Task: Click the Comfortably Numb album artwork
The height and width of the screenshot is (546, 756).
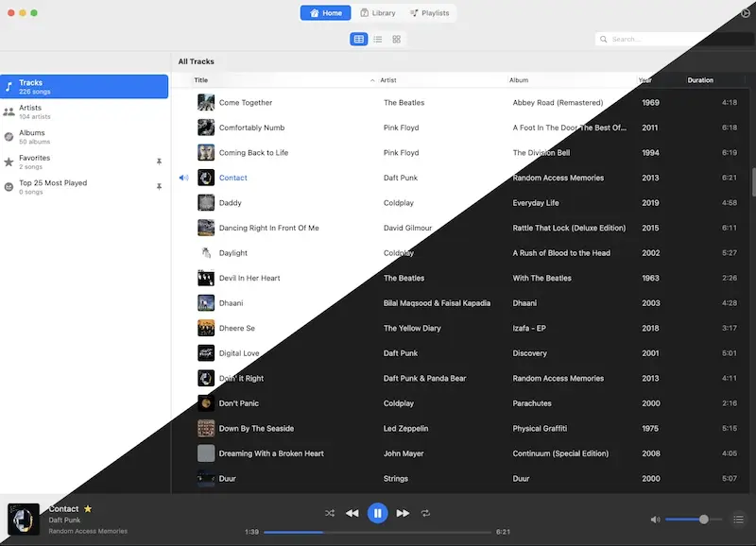Action: tap(206, 128)
